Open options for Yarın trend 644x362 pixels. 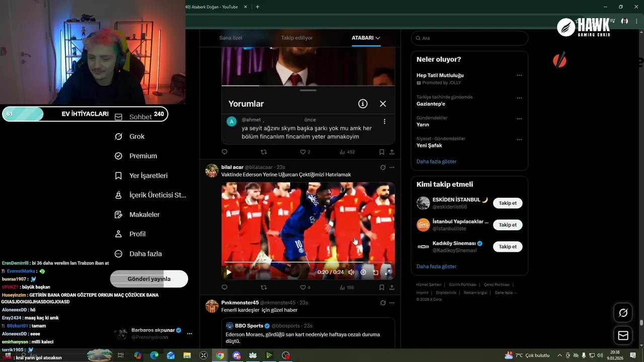(519, 119)
